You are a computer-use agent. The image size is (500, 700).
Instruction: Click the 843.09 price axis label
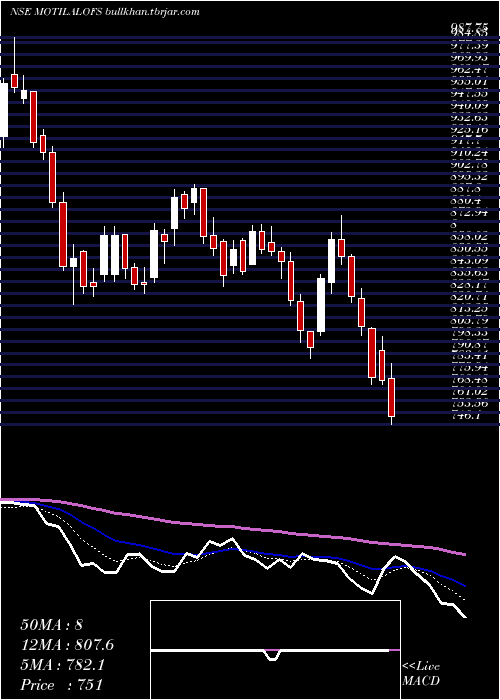click(468, 261)
